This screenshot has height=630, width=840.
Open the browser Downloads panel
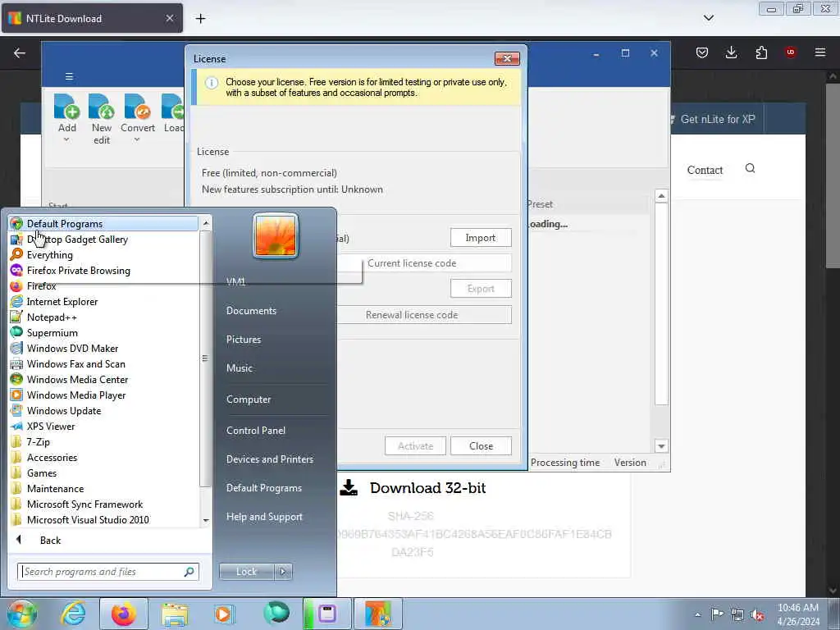[x=731, y=52]
